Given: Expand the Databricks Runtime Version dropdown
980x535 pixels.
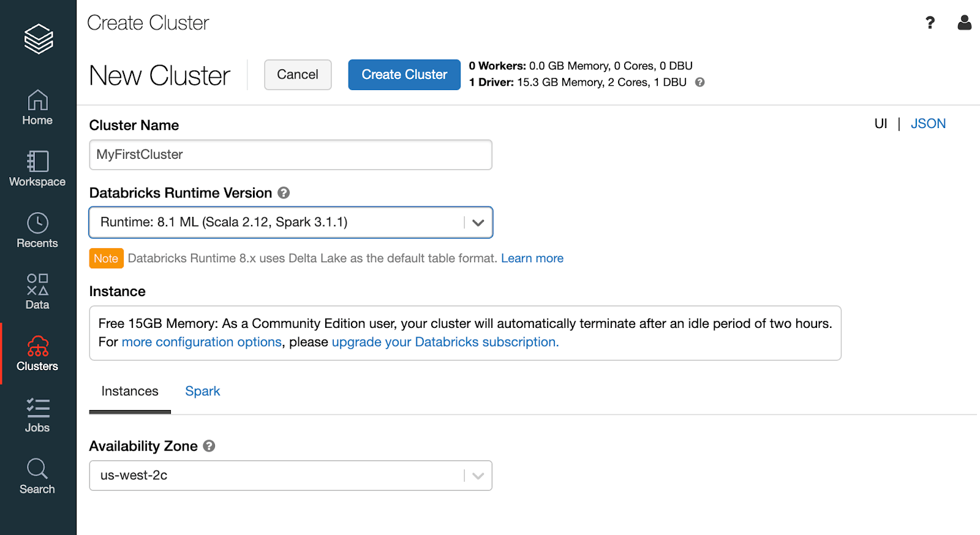Looking at the screenshot, I should [478, 222].
